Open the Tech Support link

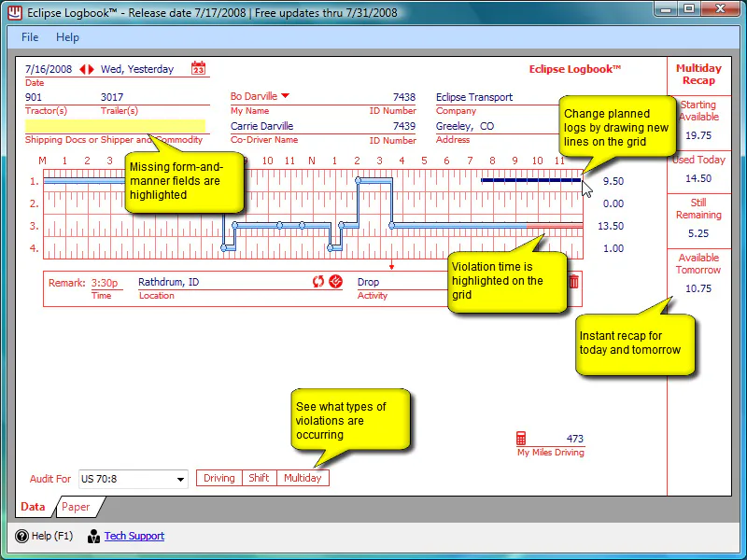tap(134, 536)
